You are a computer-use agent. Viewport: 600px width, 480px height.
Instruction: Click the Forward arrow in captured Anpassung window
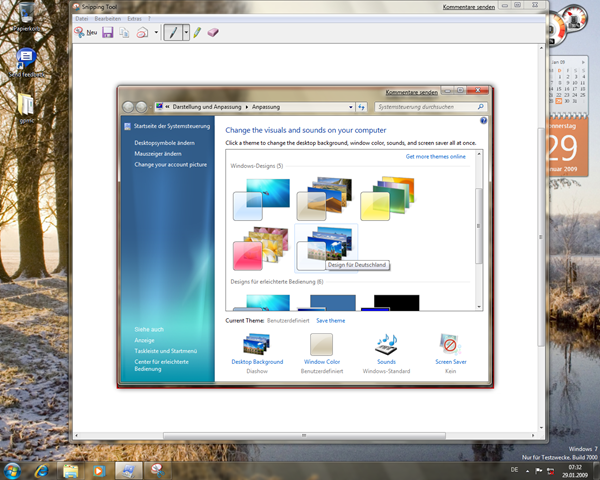click(x=141, y=107)
